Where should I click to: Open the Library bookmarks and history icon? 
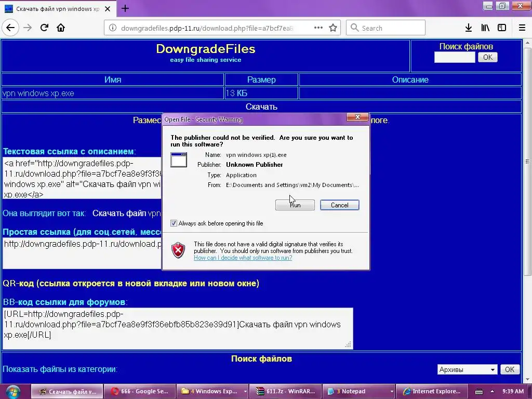point(485,28)
